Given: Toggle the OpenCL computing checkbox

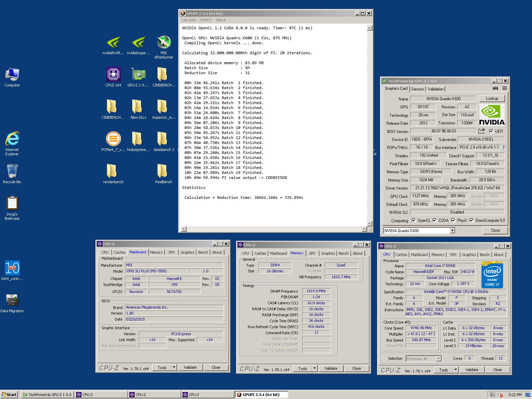Looking at the screenshot, I should point(414,220).
